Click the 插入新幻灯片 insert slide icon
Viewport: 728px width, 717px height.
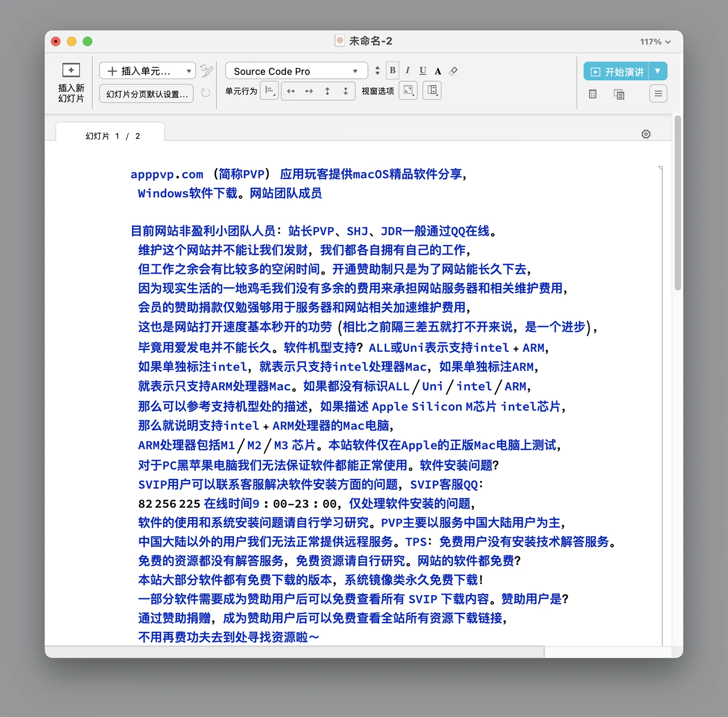pos(71,70)
